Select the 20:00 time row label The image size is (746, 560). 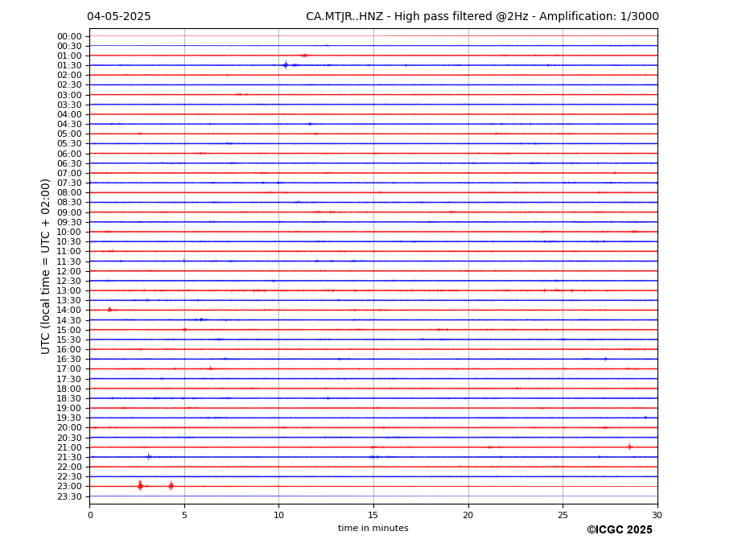click(69, 428)
